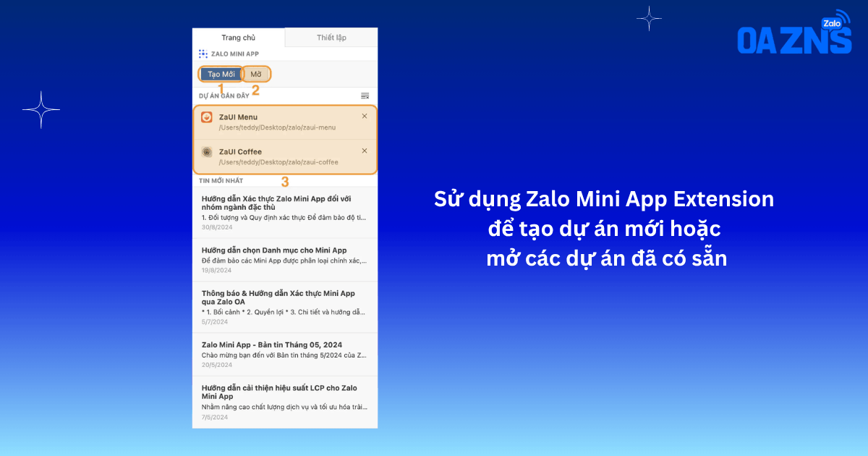Open the Thiết lập tab
The width and height of the screenshot is (868, 456).
pyautogui.click(x=331, y=38)
